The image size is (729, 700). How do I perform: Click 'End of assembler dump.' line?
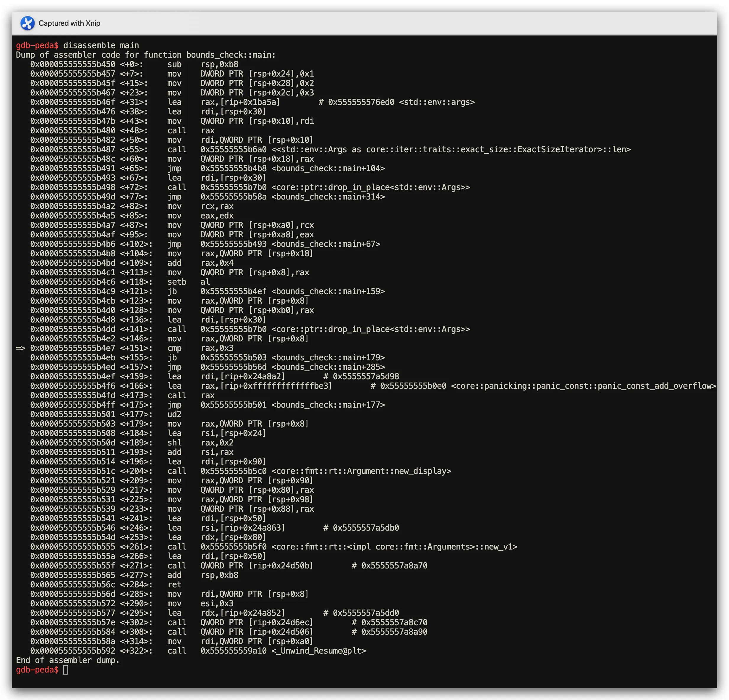(68, 660)
